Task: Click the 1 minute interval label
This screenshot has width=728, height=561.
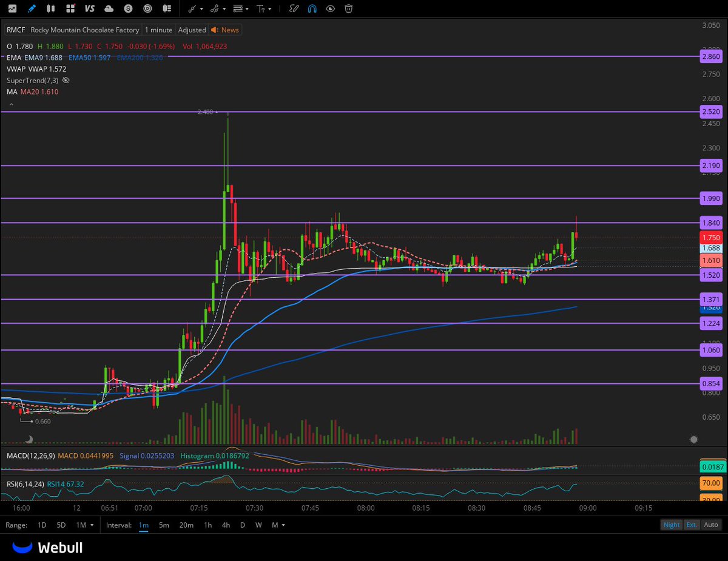Action: coord(158,30)
